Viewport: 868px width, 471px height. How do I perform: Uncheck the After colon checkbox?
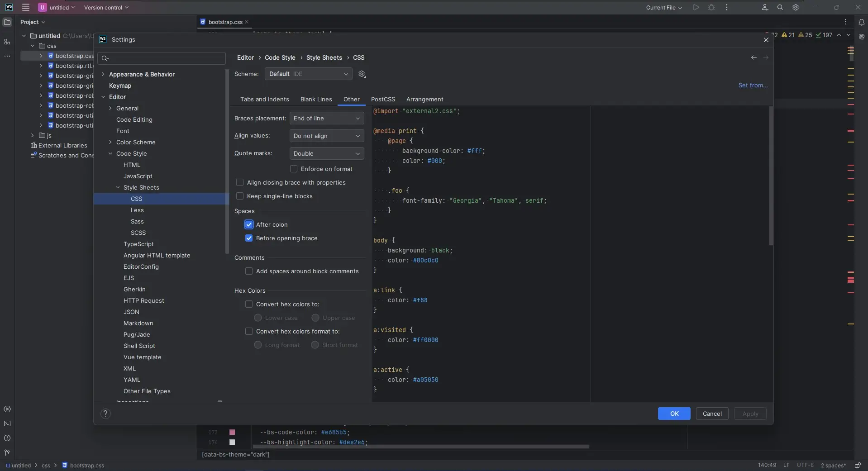(x=249, y=224)
